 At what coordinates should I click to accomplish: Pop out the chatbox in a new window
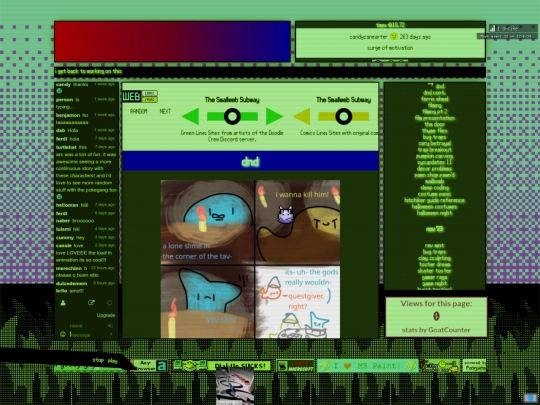(x=91, y=303)
